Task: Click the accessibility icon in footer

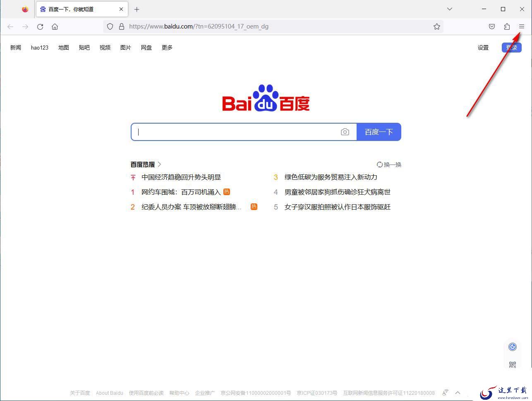Action: (446, 392)
